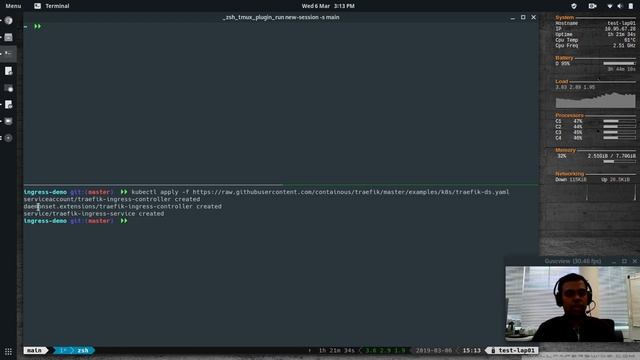Open the sixth dock document icon
The height and width of the screenshot is (360, 640).
[x=9, y=104]
